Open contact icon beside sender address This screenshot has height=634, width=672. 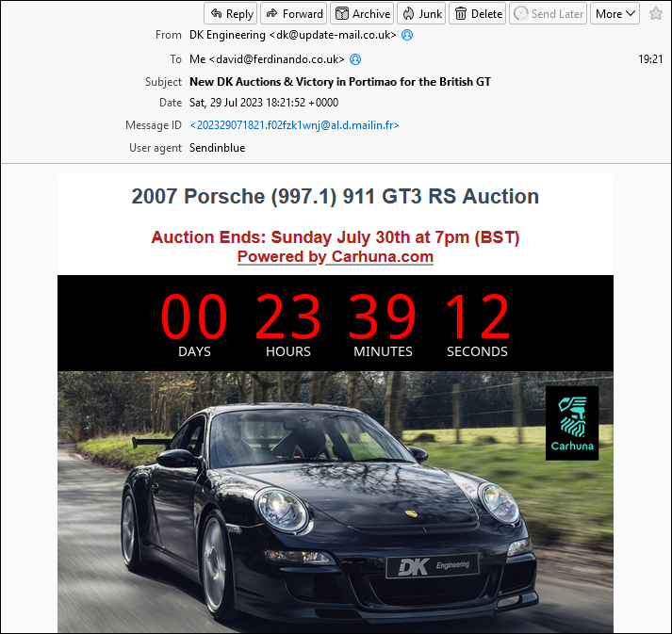407,35
